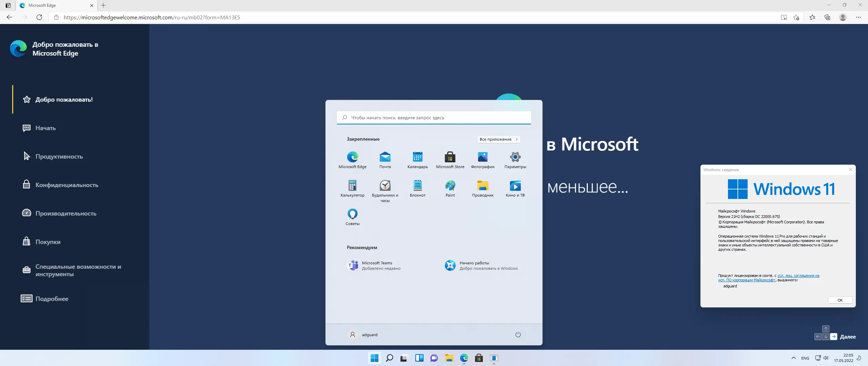This screenshot has width=868, height=366.
Task: Select Конфиденциальность in the Edge sidebar
Action: tap(66, 185)
